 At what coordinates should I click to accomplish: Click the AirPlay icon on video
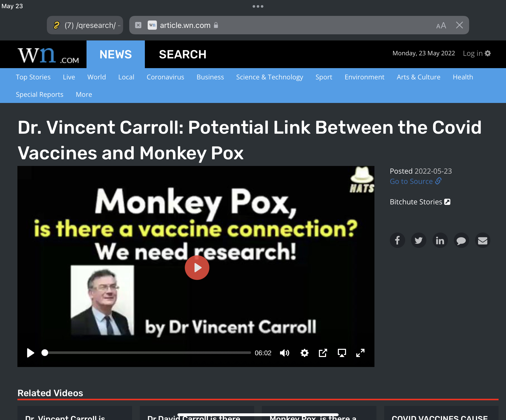click(342, 353)
